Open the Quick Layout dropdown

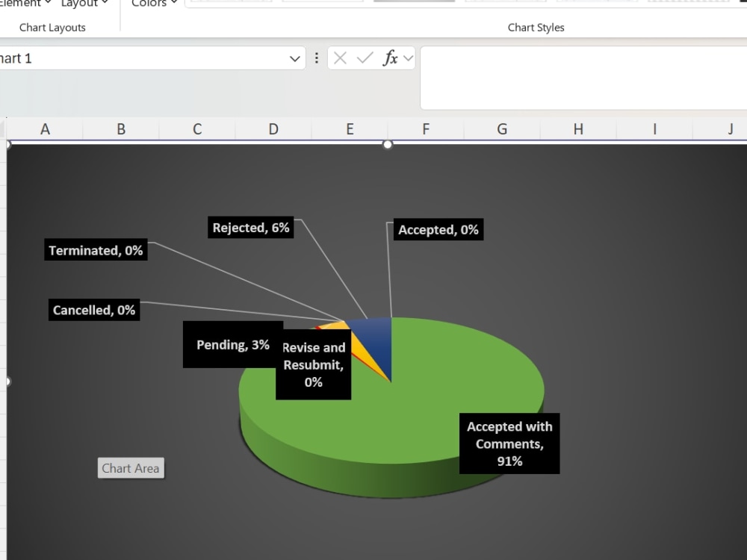click(x=84, y=3)
